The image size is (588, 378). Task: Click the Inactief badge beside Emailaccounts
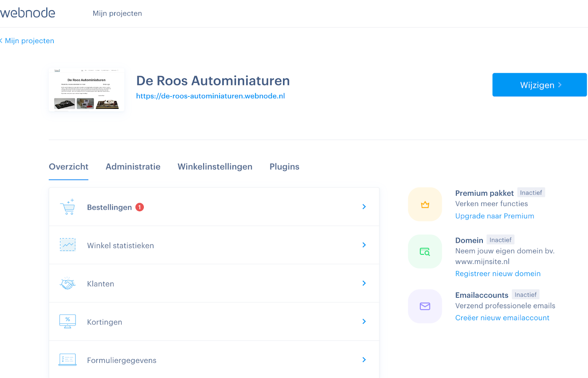click(526, 294)
